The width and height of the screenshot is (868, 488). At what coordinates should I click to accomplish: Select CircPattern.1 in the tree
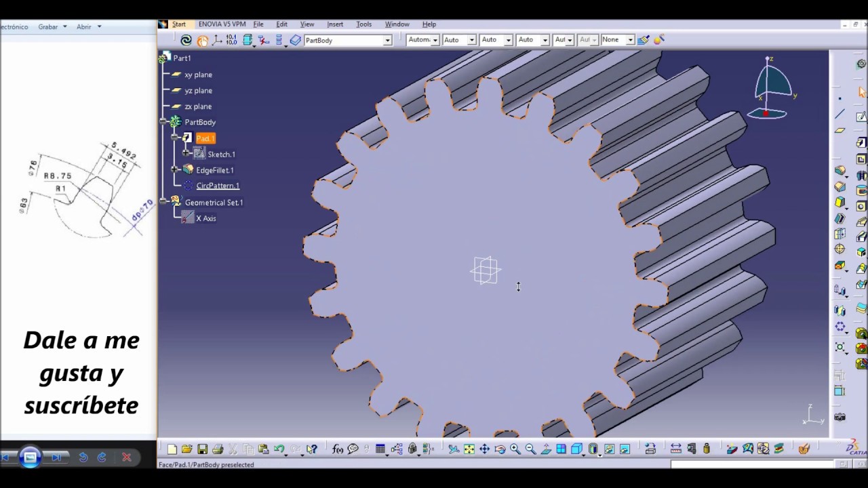pos(218,186)
